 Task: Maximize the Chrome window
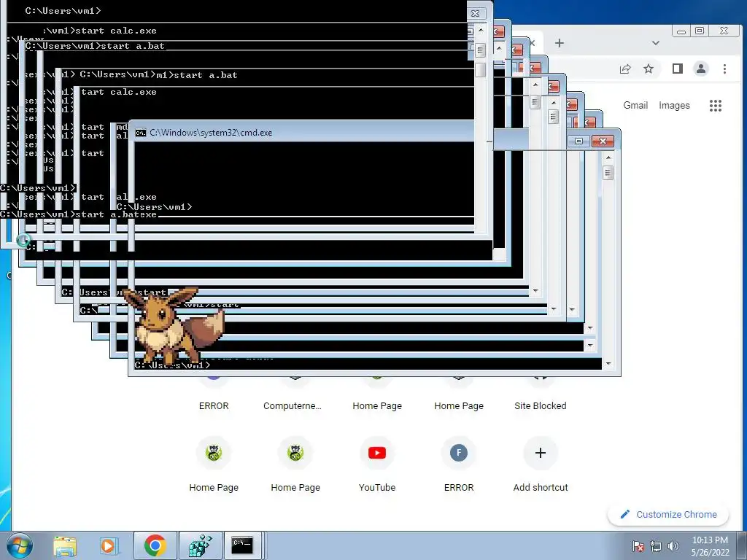click(x=700, y=31)
